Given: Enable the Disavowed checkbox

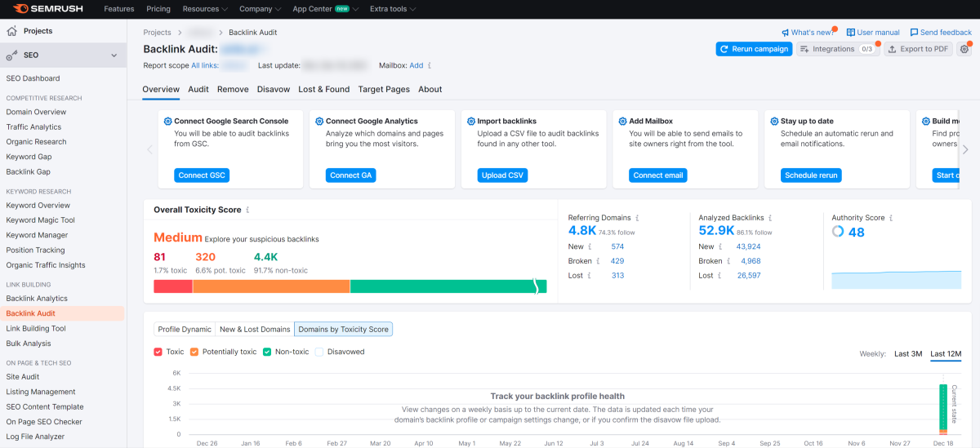Looking at the screenshot, I should tap(319, 352).
